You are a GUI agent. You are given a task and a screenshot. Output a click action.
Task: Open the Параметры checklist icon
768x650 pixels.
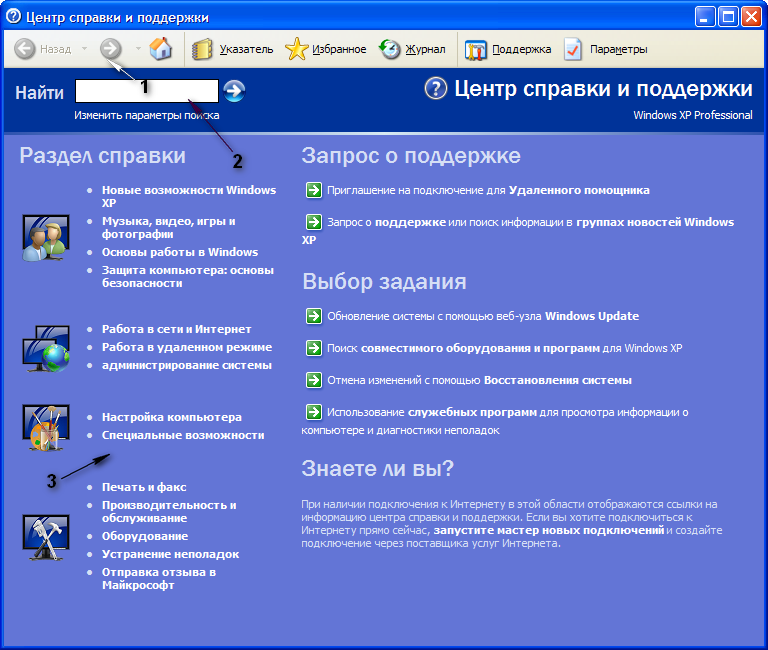[x=573, y=49]
